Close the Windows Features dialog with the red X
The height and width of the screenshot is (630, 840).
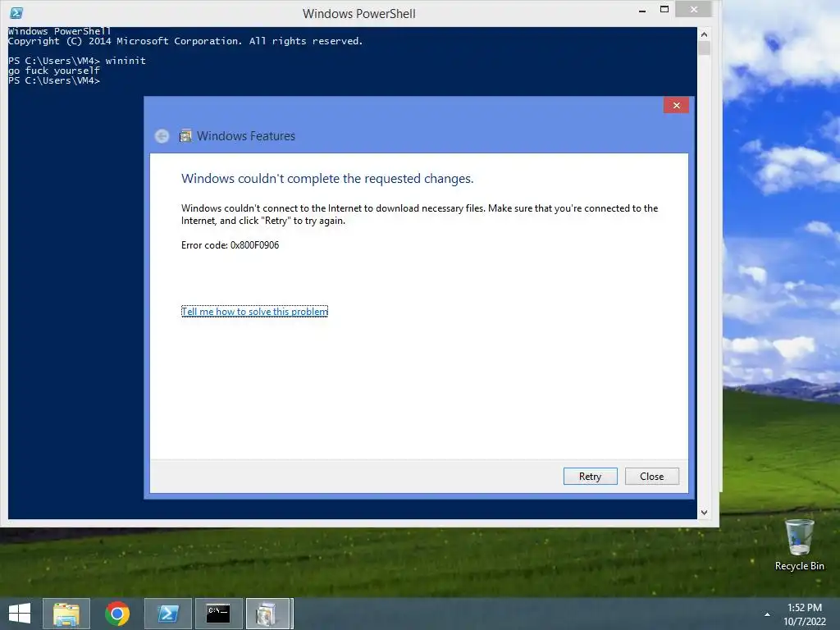[x=676, y=106]
